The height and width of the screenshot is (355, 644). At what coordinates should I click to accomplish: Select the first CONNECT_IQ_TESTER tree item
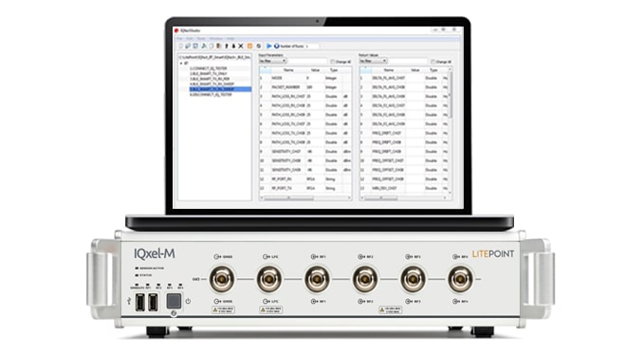[209, 68]
